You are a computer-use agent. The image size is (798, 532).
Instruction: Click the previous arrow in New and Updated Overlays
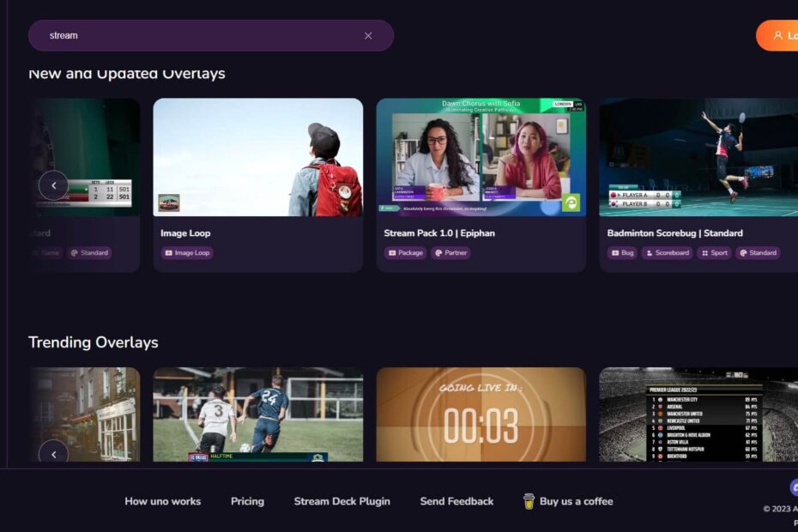pos(53,184)
